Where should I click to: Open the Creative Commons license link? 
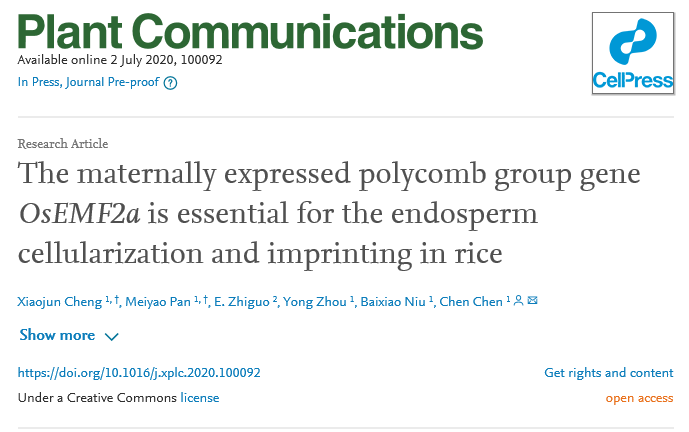pos(199,398)
